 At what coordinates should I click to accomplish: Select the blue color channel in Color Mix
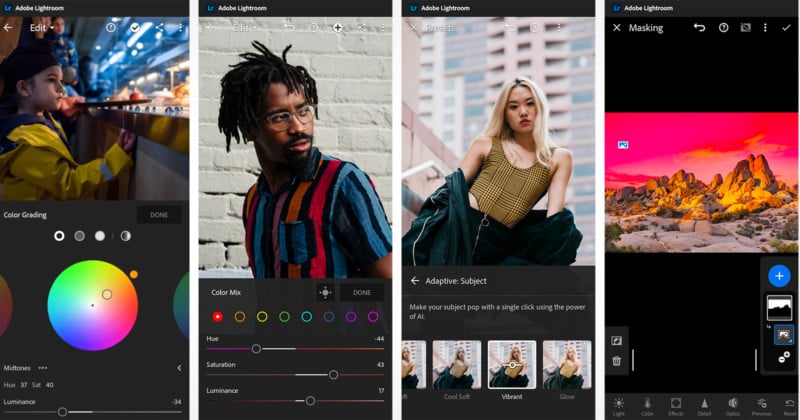tap(329, 317)
